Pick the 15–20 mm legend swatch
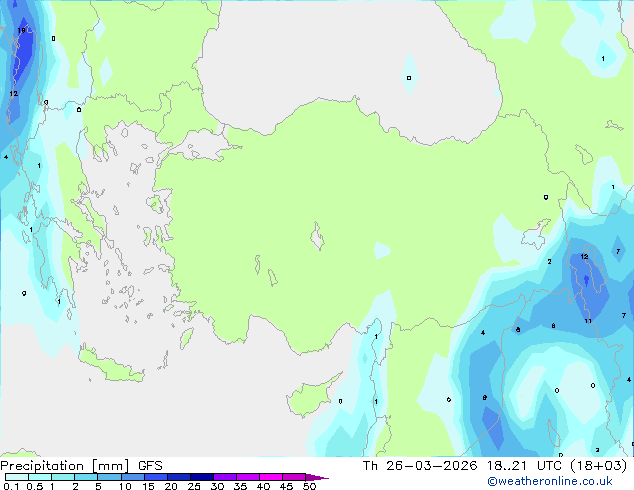The height and width of the screenshot is (490, 634). [155, 477]
